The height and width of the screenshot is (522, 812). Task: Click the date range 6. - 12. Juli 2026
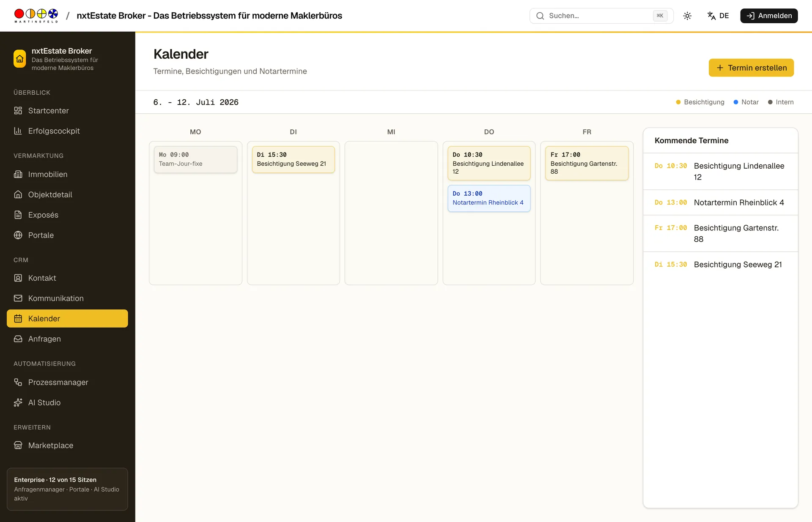tap(196, 102)
